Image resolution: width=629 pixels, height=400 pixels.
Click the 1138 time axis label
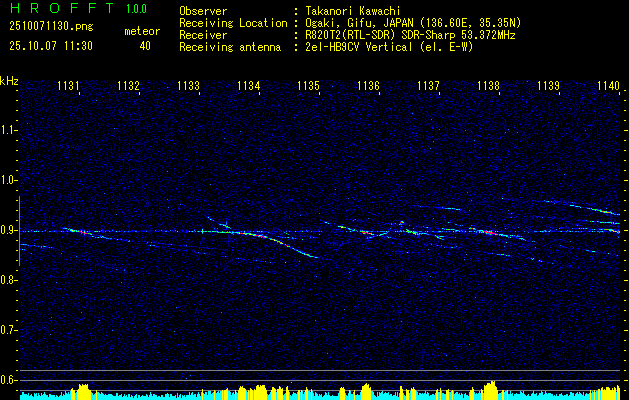pyautogui.click(x=489, y=86)
